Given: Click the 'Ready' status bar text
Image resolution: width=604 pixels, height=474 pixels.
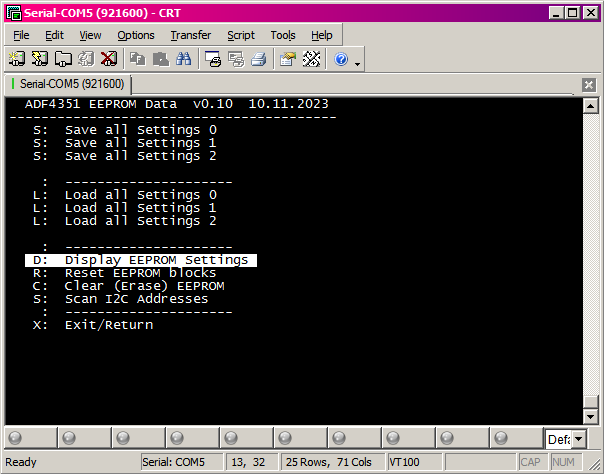Looking at the screenshot, I should pos(21,462).
